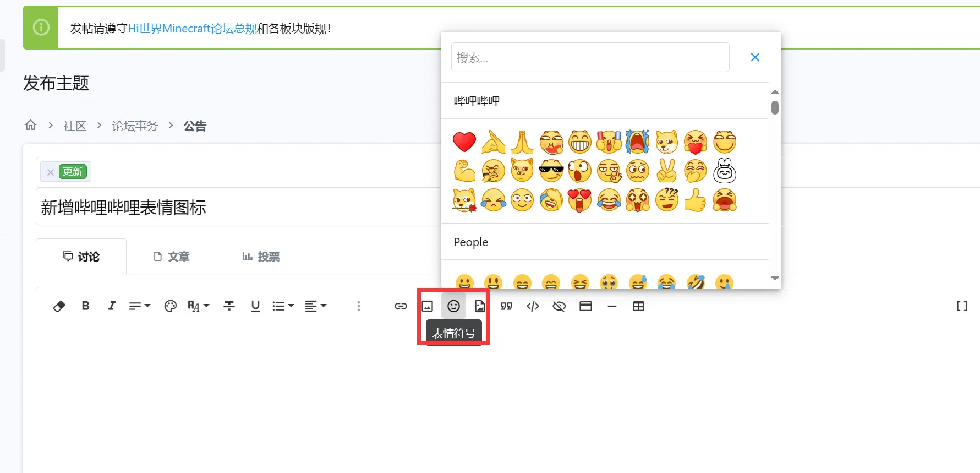Select the thumbs up emoji
Image resolution: width=980 pixels, height=473 pixels.
pyautogui.click(x=696, y=200)
